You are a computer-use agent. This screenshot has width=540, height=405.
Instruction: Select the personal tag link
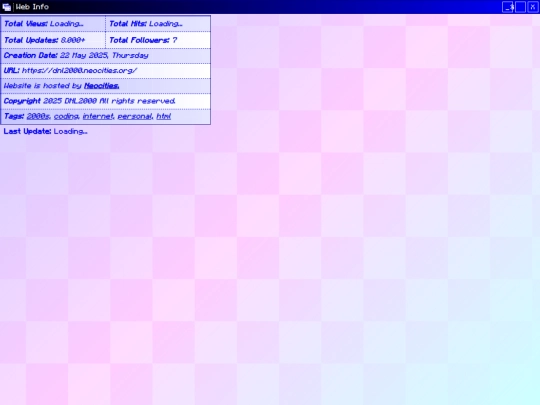(x=135, y=116)
